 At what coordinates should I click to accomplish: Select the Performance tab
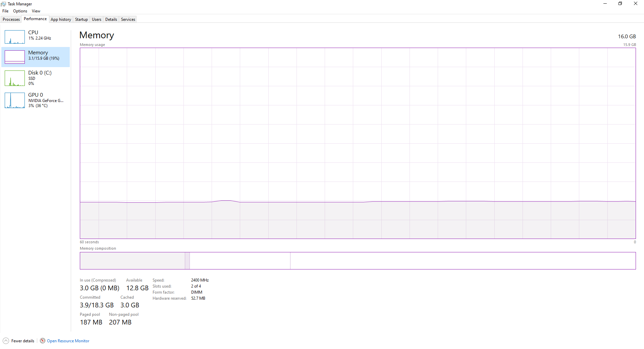pos(35,19)
